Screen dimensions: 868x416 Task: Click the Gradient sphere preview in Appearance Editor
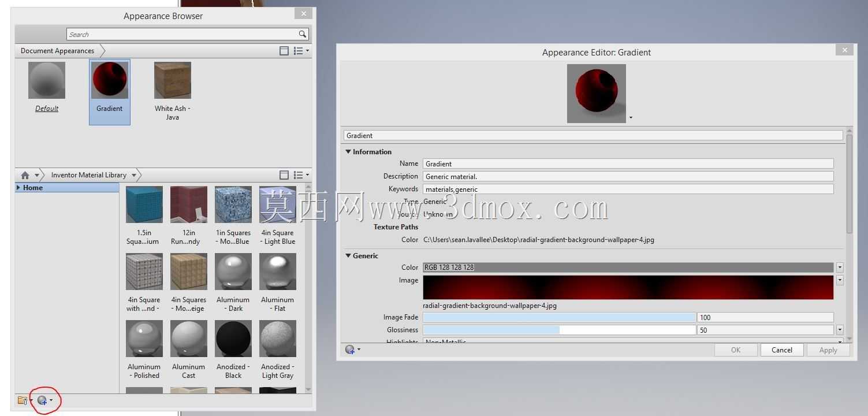tap(597, 93)
